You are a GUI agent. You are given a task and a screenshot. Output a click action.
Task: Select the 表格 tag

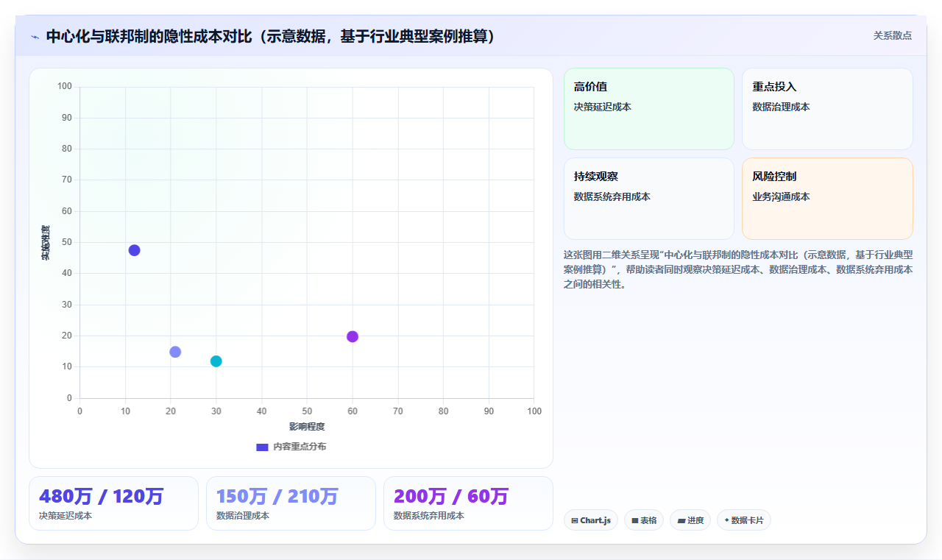(x=644, y=520)
